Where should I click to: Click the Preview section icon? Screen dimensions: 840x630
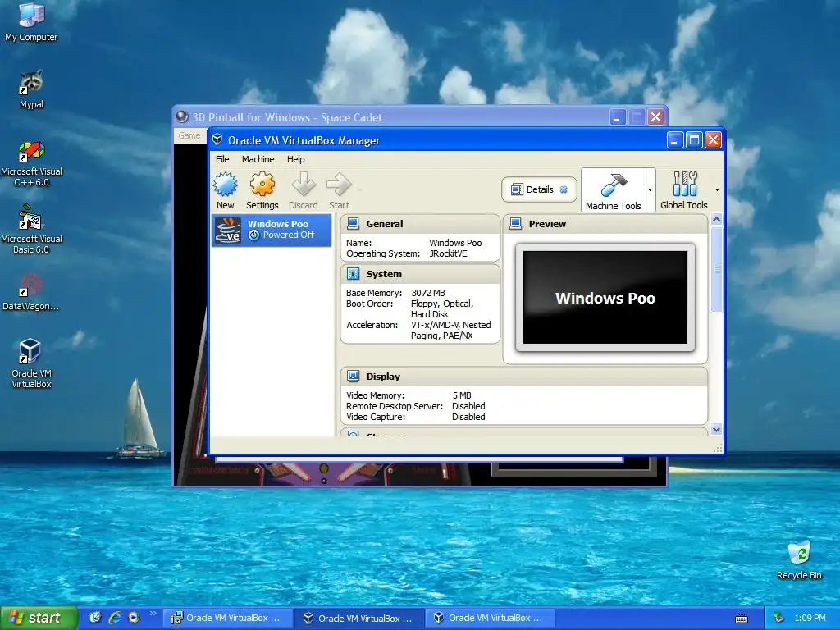[x=515, y=223]
